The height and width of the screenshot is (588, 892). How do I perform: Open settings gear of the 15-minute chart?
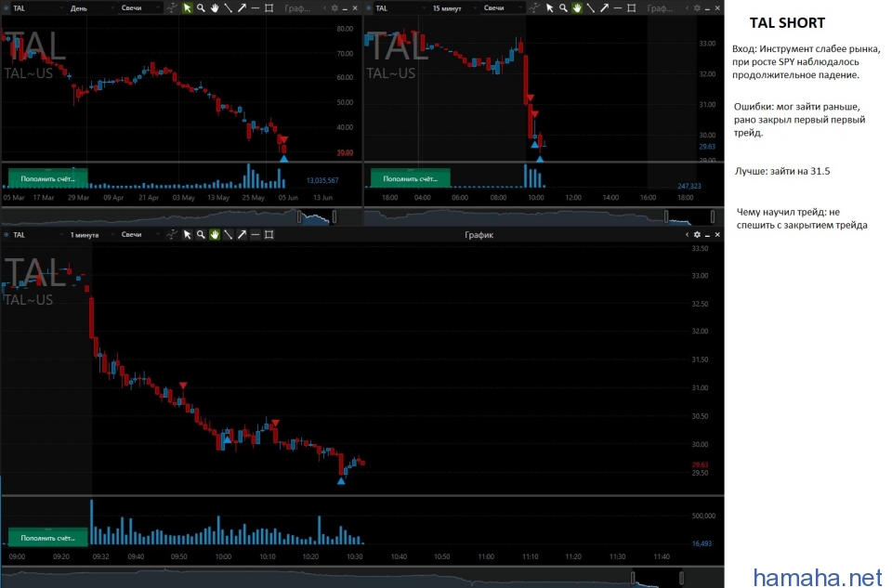click(697, 8)
